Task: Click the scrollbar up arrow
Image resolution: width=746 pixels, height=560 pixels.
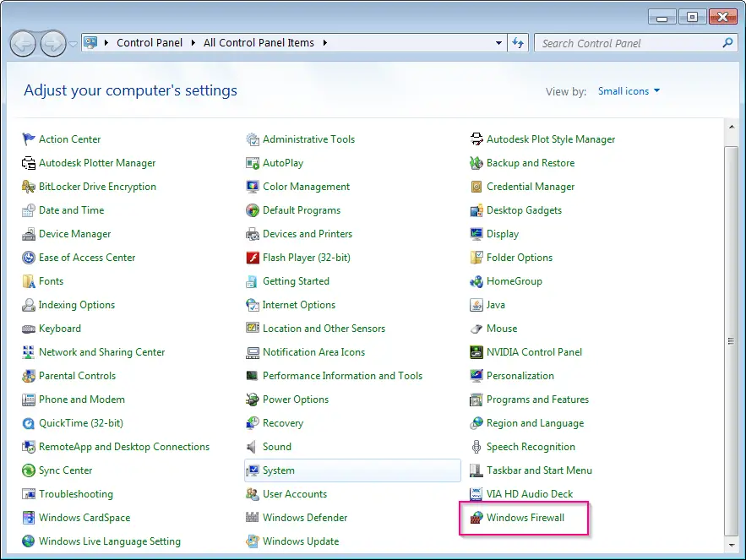Action: [x=732, y=127]
